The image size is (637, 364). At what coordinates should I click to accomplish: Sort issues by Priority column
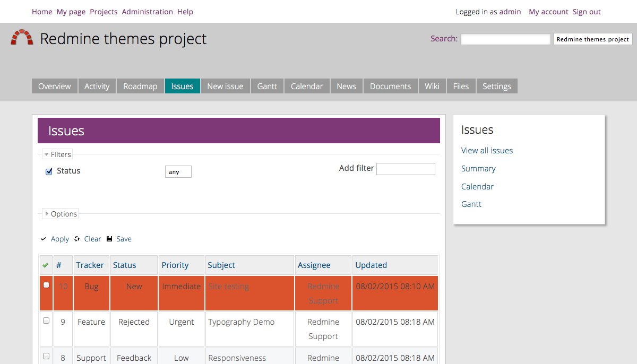pos(175,265)
